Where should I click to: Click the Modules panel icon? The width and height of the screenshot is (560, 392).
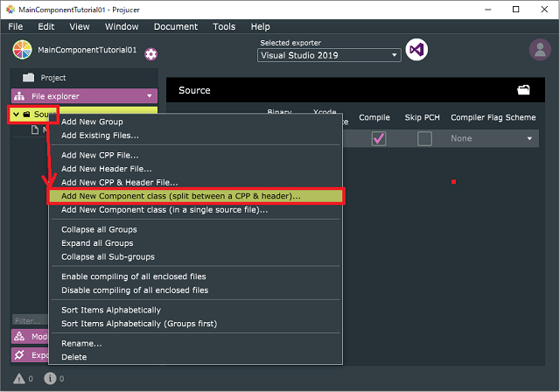(x=19, y=336)
